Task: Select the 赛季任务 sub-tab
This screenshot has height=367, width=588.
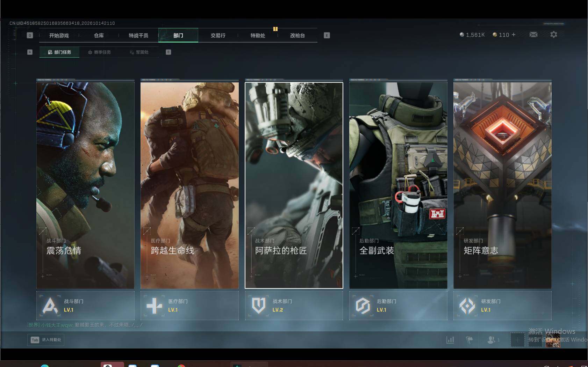Action: pos(99,52)
